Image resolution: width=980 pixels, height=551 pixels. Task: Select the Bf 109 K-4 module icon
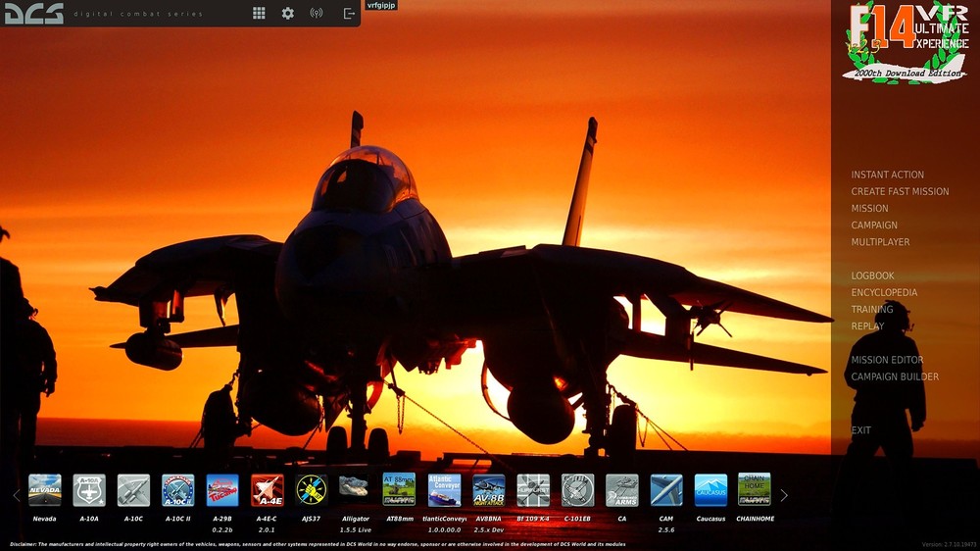533,490
